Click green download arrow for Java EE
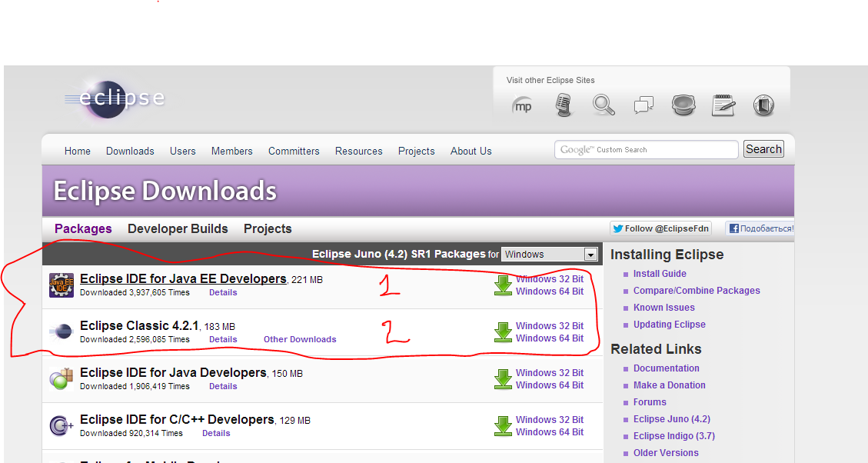 pos(503,286)
